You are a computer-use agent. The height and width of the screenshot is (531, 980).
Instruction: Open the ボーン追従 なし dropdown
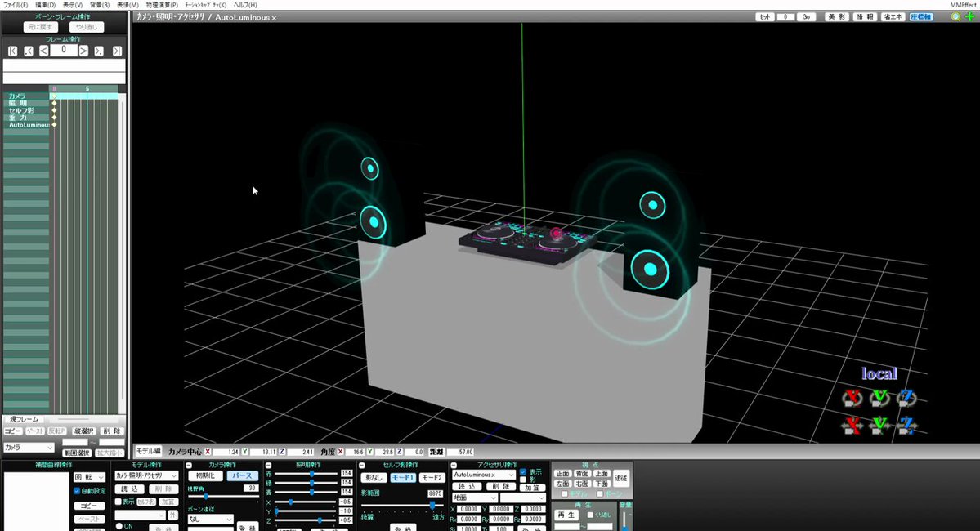click(211, 519)
